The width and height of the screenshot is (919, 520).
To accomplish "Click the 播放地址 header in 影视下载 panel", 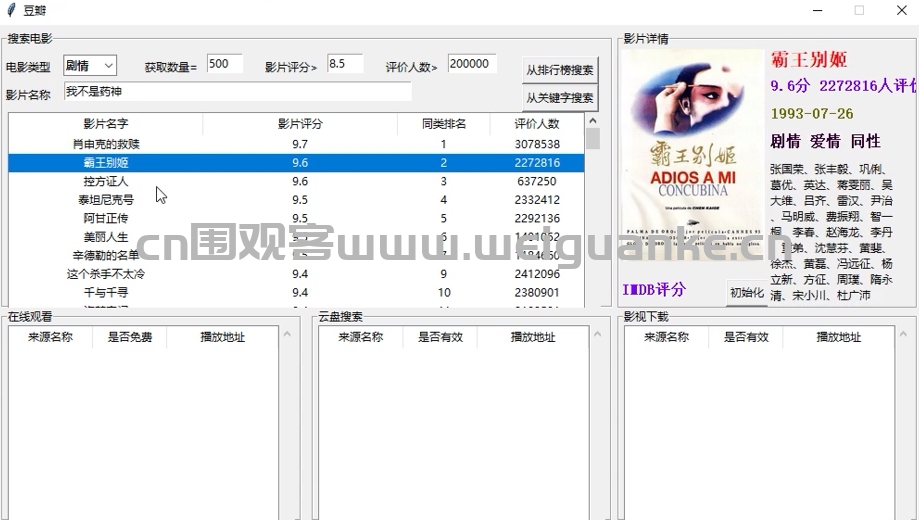I will (x=839, y=337).
